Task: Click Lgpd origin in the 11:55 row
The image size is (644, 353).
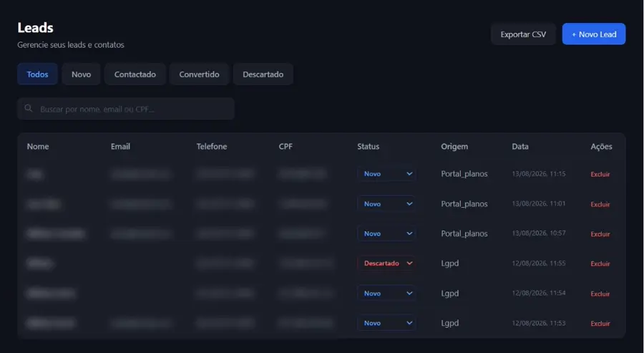Action: [450, 263]
